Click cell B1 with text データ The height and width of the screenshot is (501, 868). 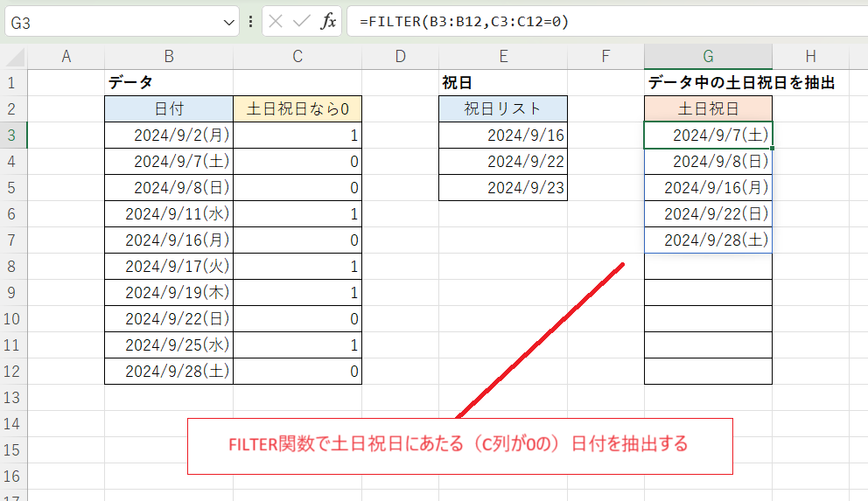point(169,83)
